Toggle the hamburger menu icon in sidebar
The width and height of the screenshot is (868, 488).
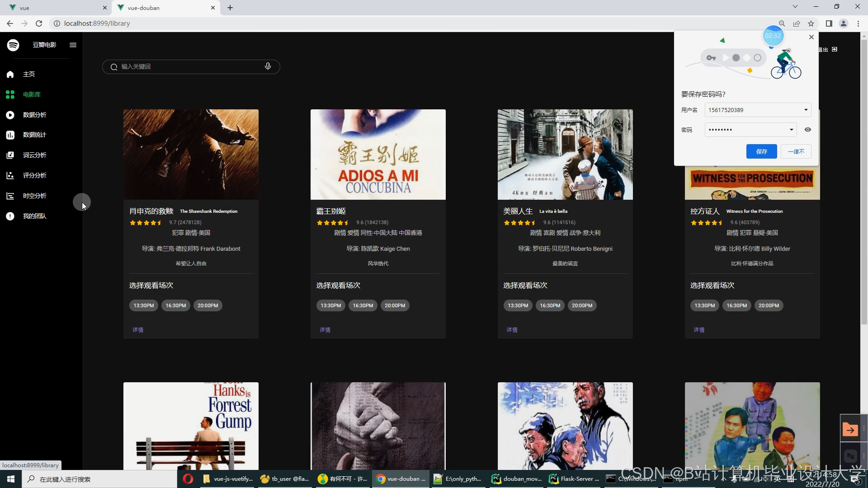[x=73, y=45]
